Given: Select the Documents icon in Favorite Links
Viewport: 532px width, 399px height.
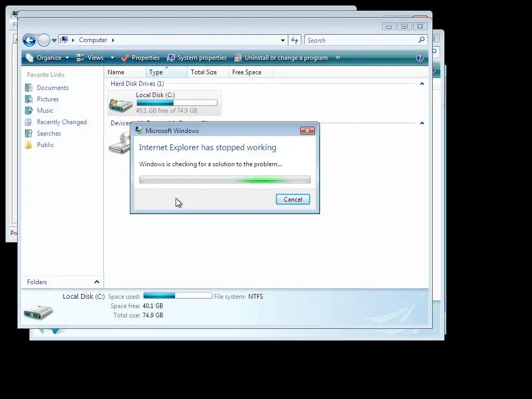Looking at the screenshot, I should coord(29,88).
